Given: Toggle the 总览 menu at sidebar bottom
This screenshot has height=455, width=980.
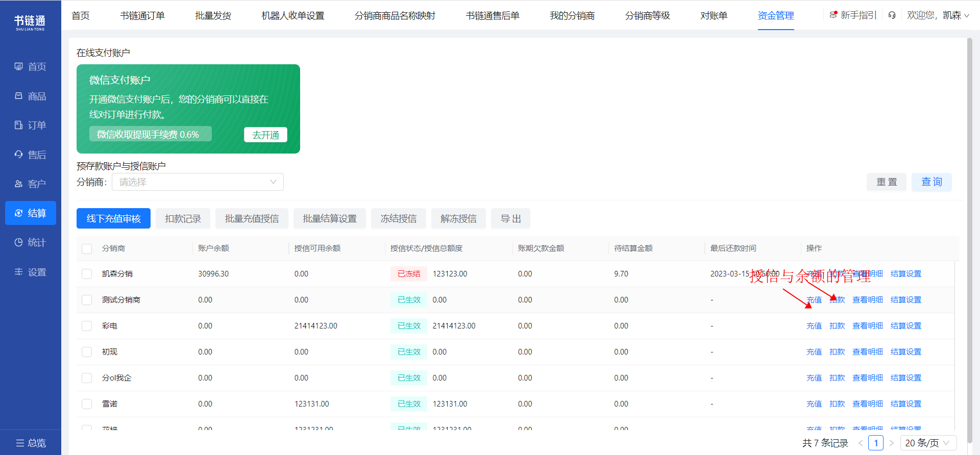Looking at the screenshot, I should 31,443.
